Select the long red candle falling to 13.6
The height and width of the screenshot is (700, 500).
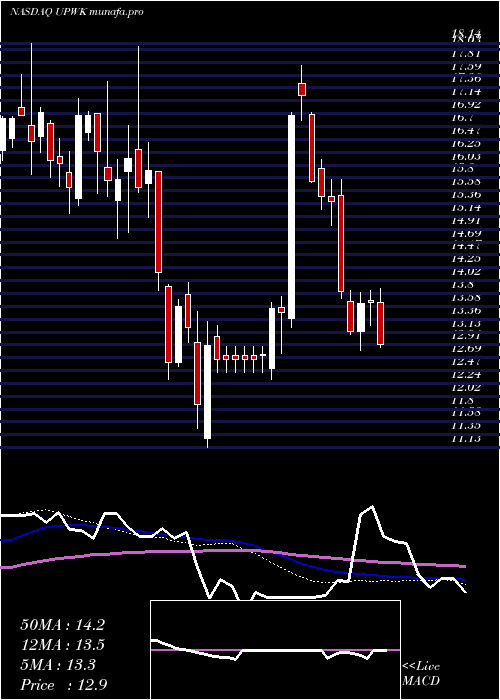tap(342, 243)
